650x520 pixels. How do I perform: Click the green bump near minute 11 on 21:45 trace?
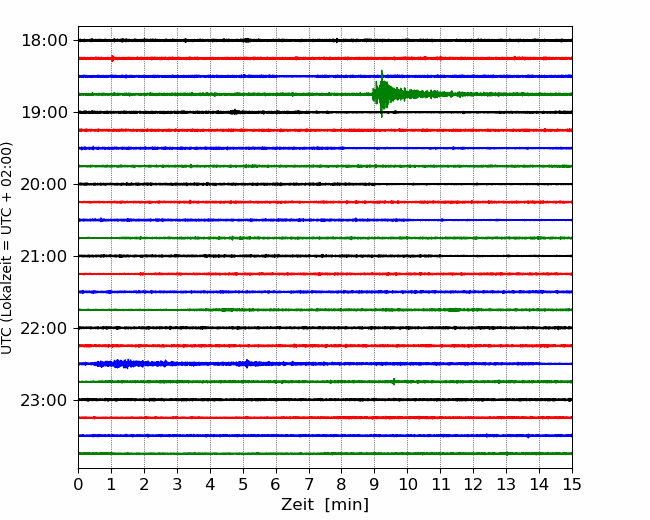[x=454, y=310]
